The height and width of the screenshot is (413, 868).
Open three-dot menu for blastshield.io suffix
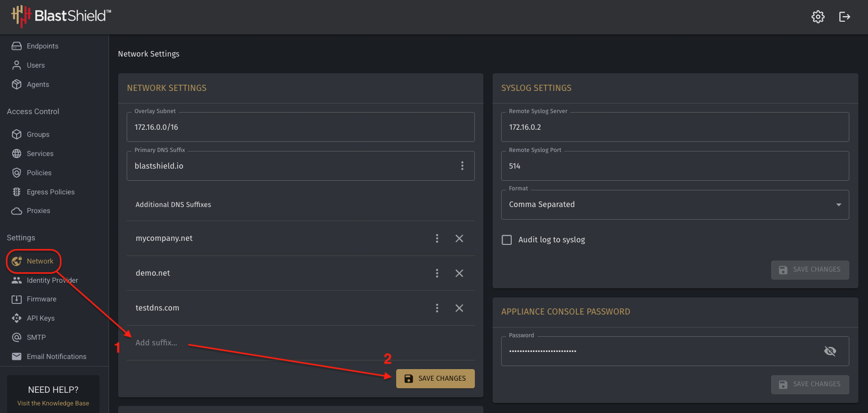(462, 166)
